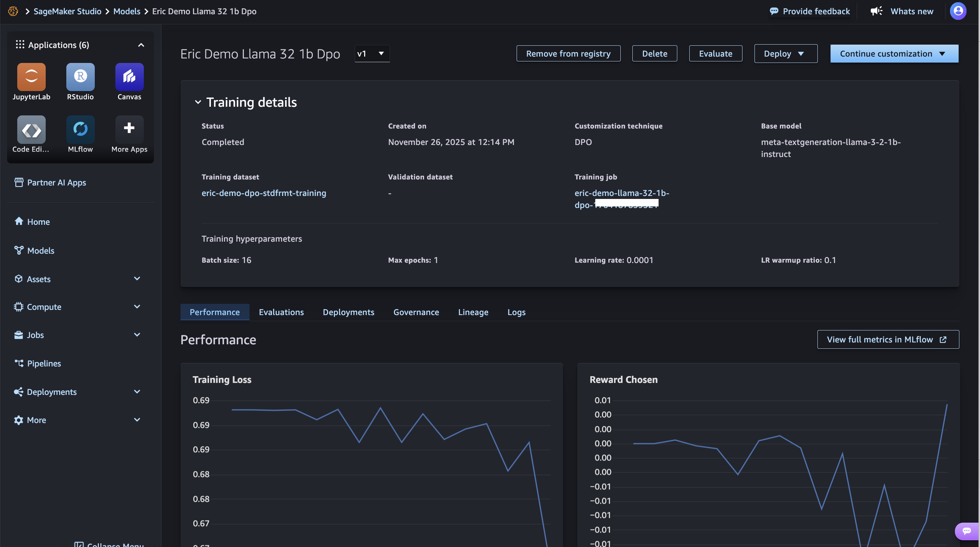Click the Status value Completed
Image resolution: width=980 pixels, height=547 pixels.
click(223, 142)
